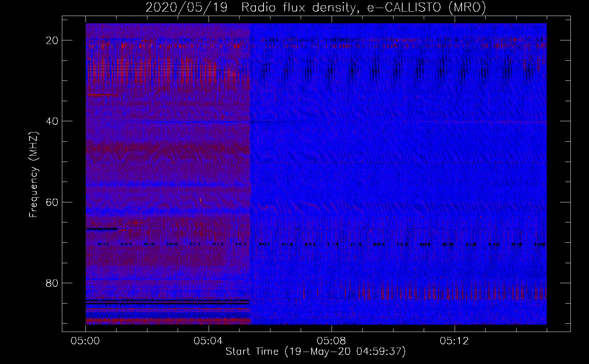589x364 pixels.
Task: Click the "Start Time (19-May-20 04:59:37)" label
Action: (x=316, y=352)
